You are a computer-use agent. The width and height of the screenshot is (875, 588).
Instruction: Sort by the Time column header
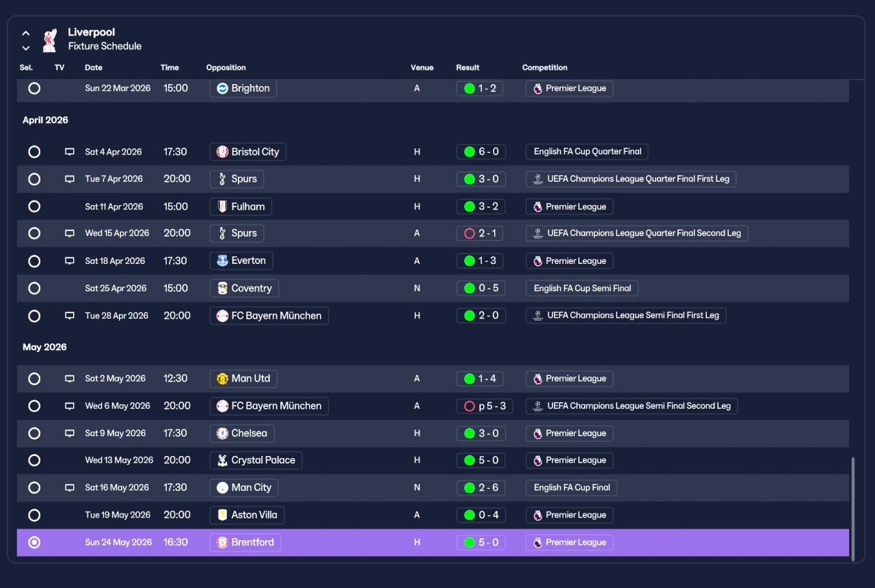pos(170,68)
